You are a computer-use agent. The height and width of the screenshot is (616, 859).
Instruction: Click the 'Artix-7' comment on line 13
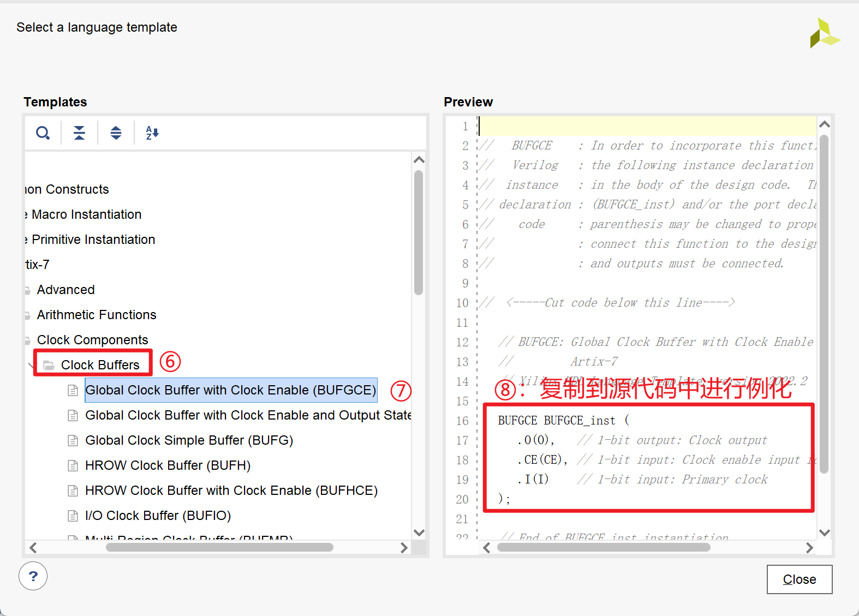coord(594,362)
